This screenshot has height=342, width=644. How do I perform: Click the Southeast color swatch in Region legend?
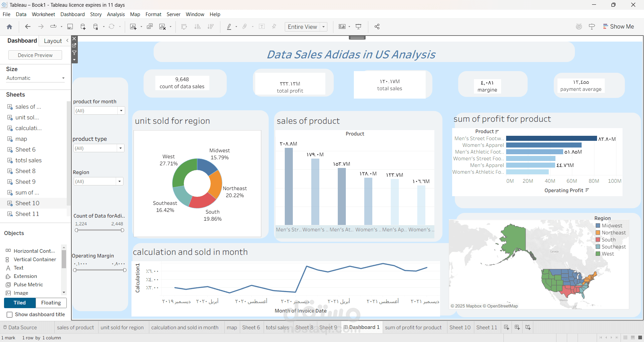(598, 247)
